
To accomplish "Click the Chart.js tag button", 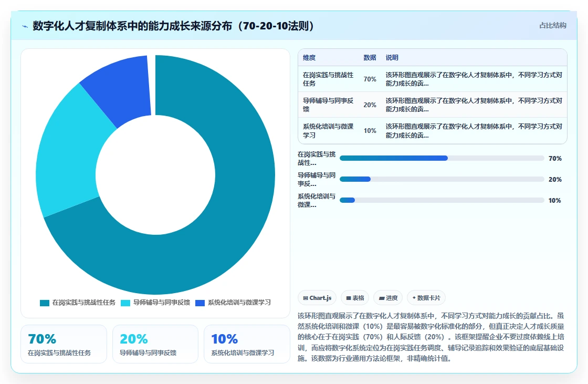I will [x=317, y=298].
